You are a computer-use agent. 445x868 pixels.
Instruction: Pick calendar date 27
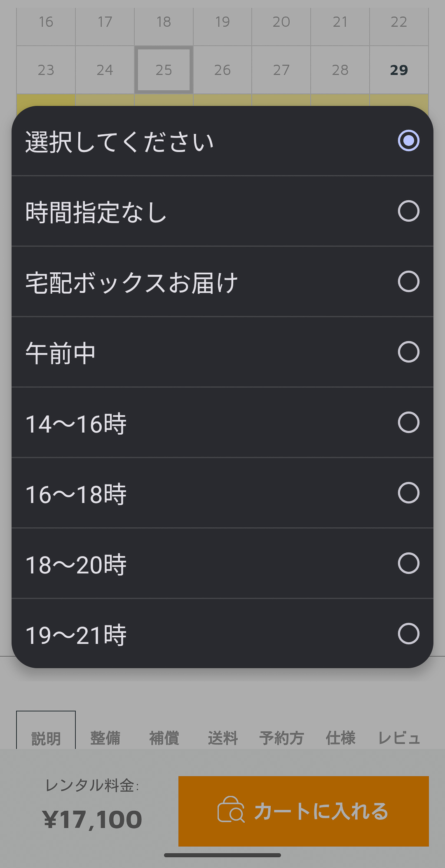pos(281,70)
